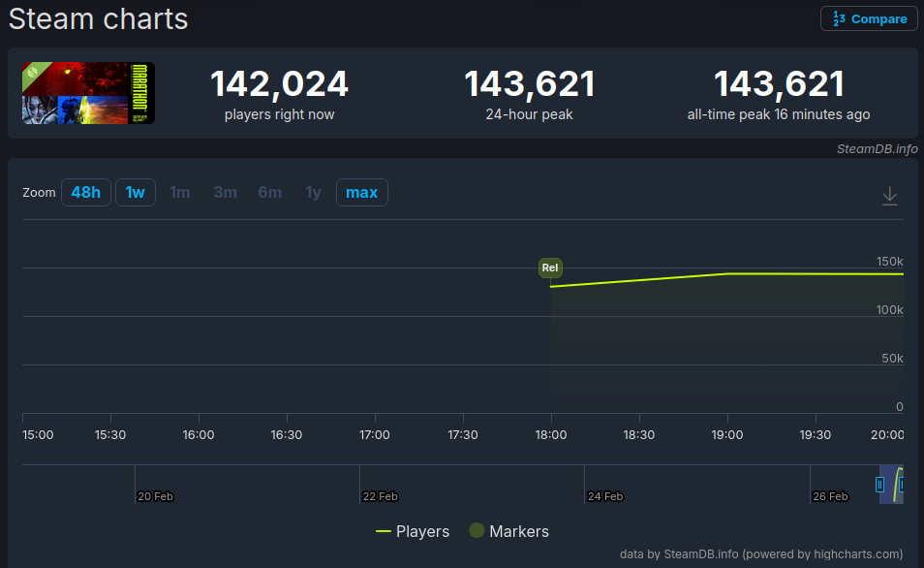
Task: Click the Marathon game thumbnail
Action: [88, 93]
